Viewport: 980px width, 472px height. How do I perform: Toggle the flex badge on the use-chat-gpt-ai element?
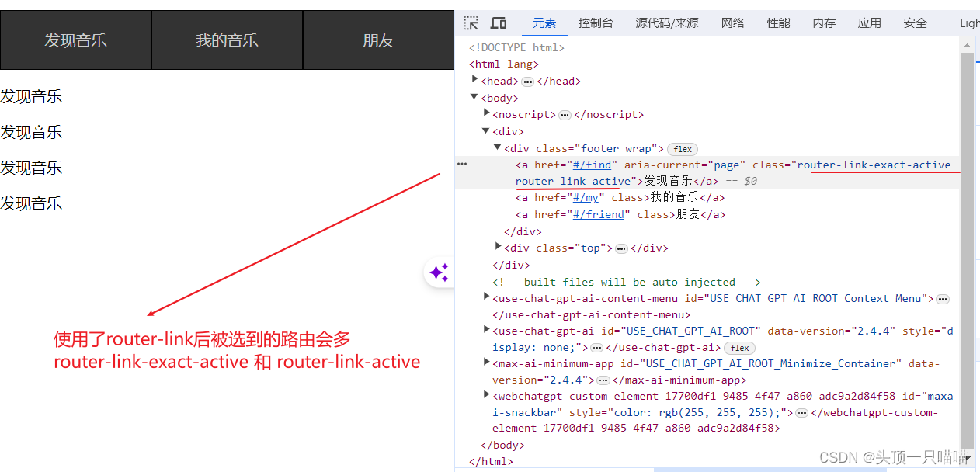click(739, 348)
